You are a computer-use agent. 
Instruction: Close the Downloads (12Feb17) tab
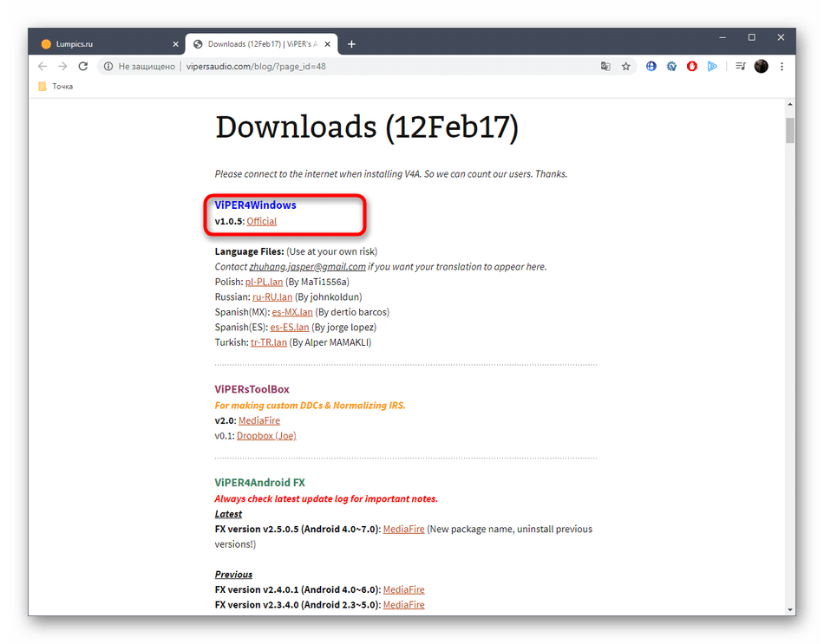[328, 43]
